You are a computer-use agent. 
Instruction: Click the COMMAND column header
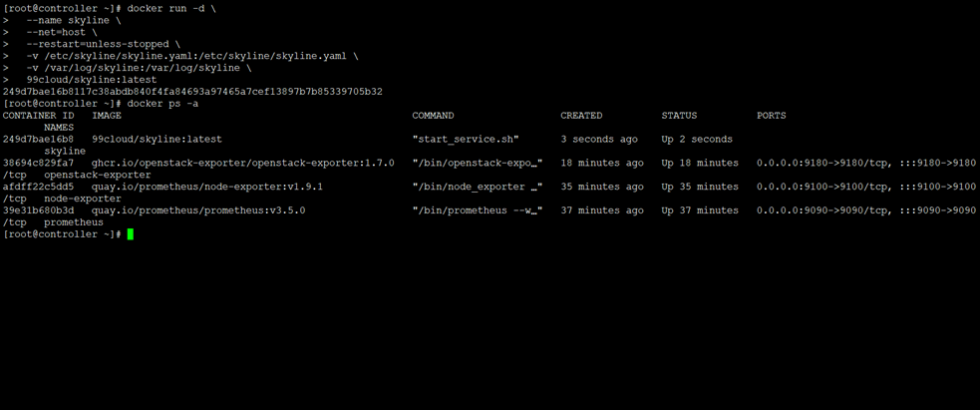click(433, 116)
